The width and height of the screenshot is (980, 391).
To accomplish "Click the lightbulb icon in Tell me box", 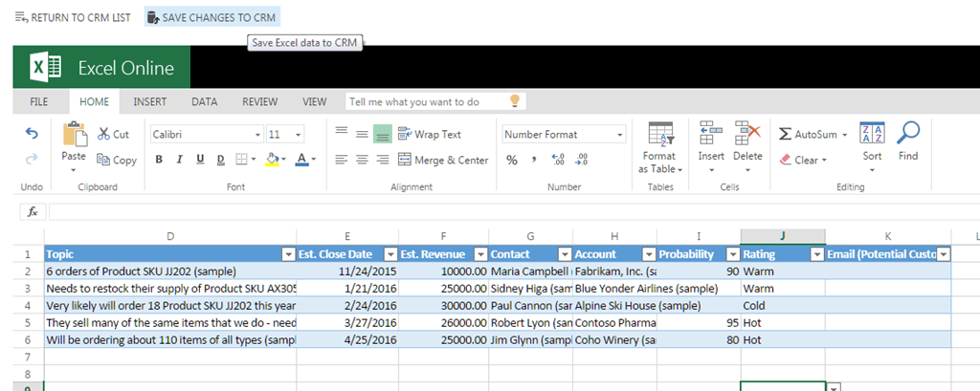I will coord(515,100).
